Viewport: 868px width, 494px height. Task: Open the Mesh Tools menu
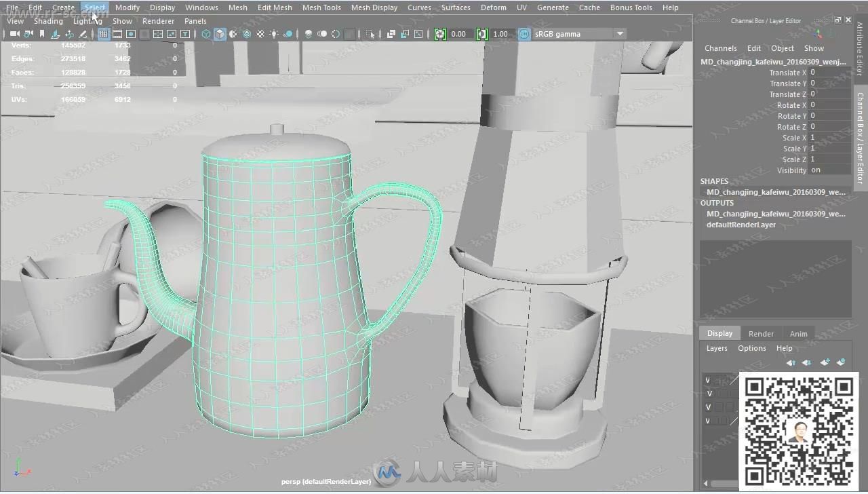click(x=321, y=7)
